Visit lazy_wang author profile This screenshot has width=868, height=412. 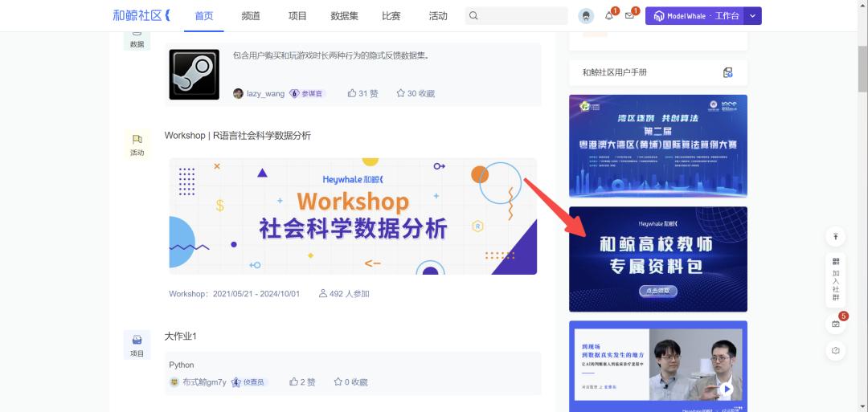(x=266, y=93)
